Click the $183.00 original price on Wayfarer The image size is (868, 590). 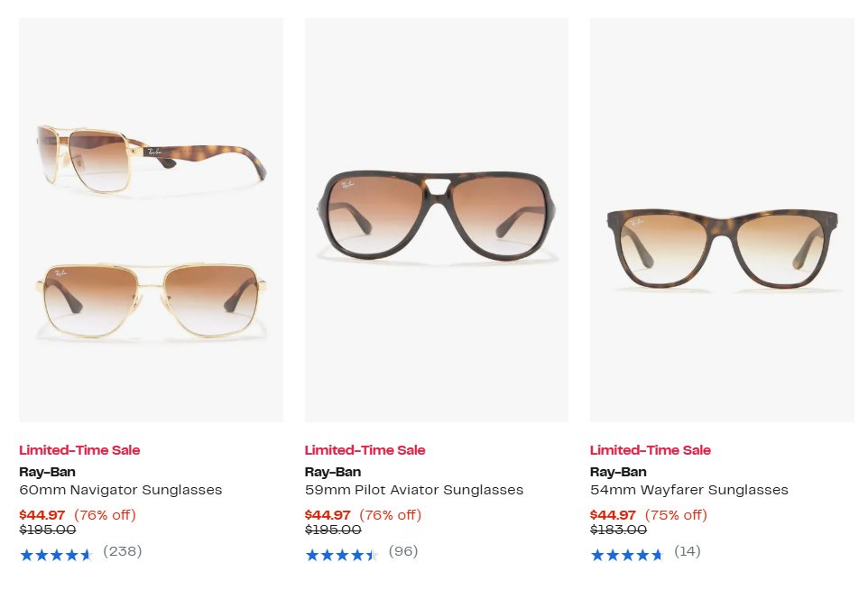tap(618, 530)
